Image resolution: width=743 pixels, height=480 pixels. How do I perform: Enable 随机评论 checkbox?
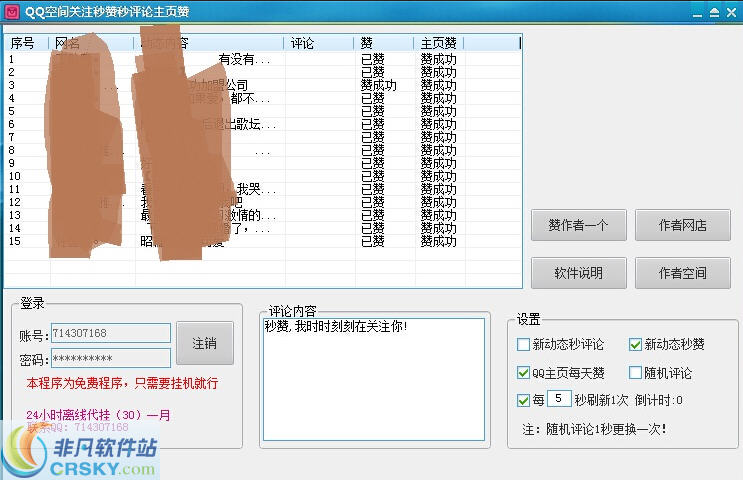point(636,373)
